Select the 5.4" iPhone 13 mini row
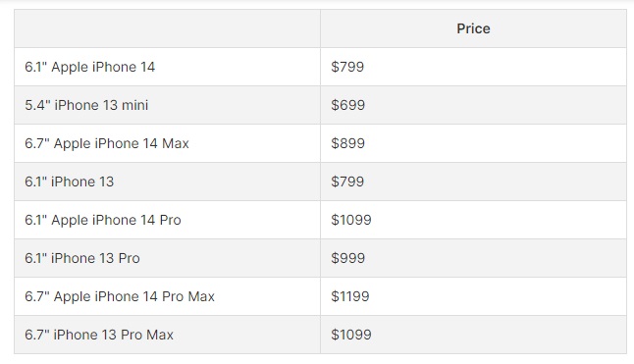Image resolution: width=634 pixels, height=364 pixels. coord(320,105)
